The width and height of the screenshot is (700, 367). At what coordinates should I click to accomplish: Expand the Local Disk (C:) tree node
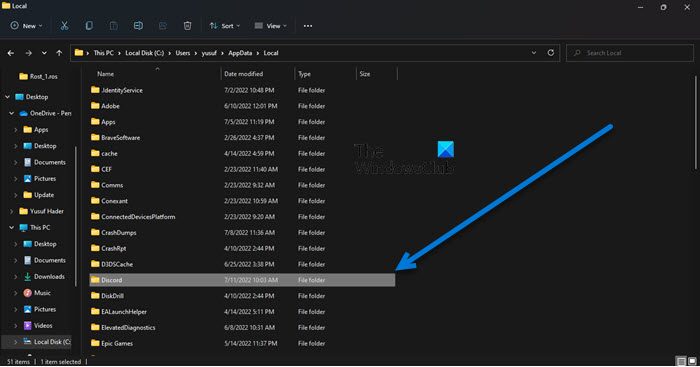(15, 342)
